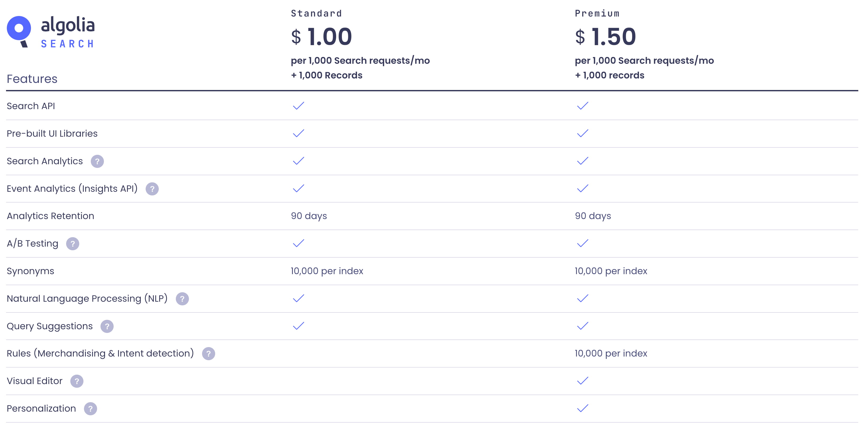This screenshot has width=868, height=425.
Task: Click the Standard Analytics Retention '90 days' value
Action: tap(309, 216)
